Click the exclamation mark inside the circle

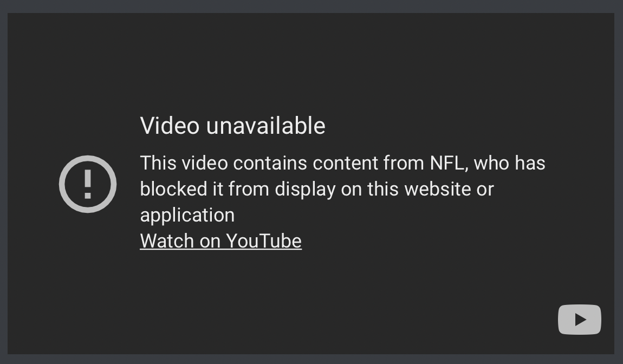tap(88, 184)
